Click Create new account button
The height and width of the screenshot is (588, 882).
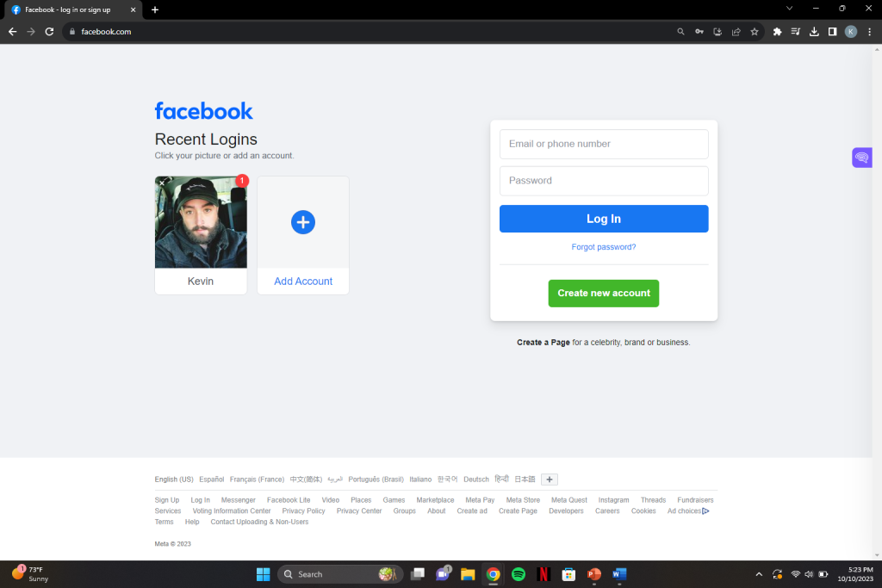(x=604, y=294)
